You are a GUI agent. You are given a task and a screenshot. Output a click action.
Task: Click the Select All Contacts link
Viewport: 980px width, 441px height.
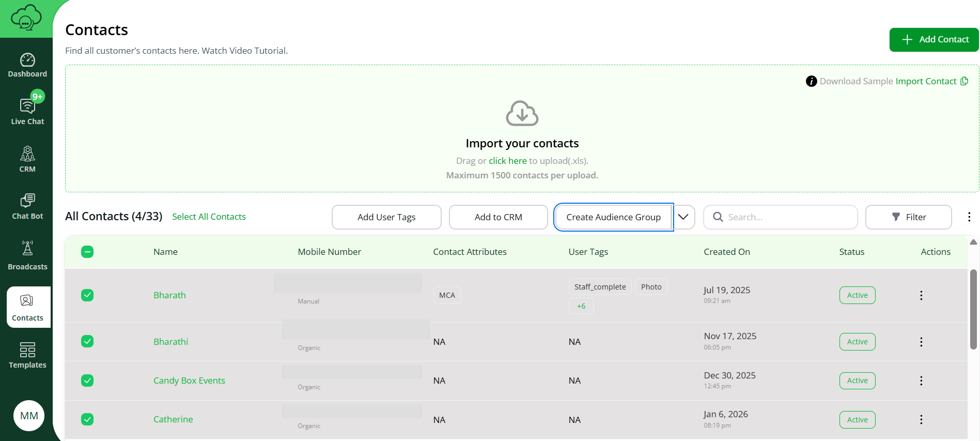[x=209, y=217]
